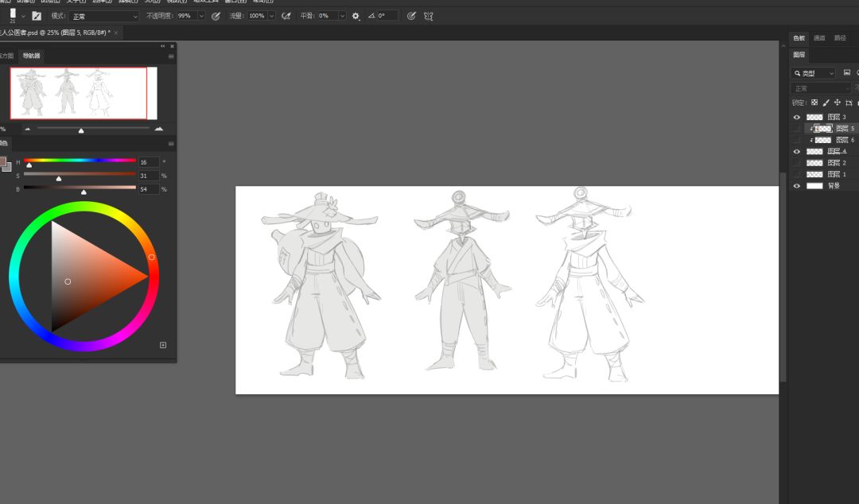This screenshot has width=859, height=504.
Task: Click lock image pixels brush icon
Action: click(826, 103)
